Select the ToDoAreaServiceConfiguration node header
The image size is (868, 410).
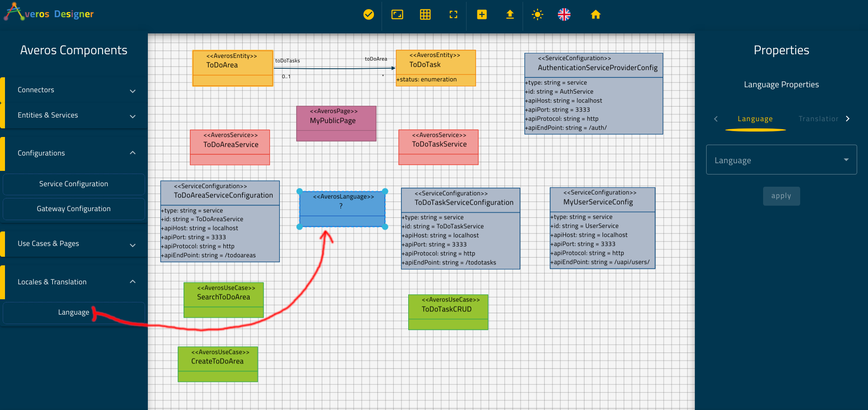(x=220, y=193)
